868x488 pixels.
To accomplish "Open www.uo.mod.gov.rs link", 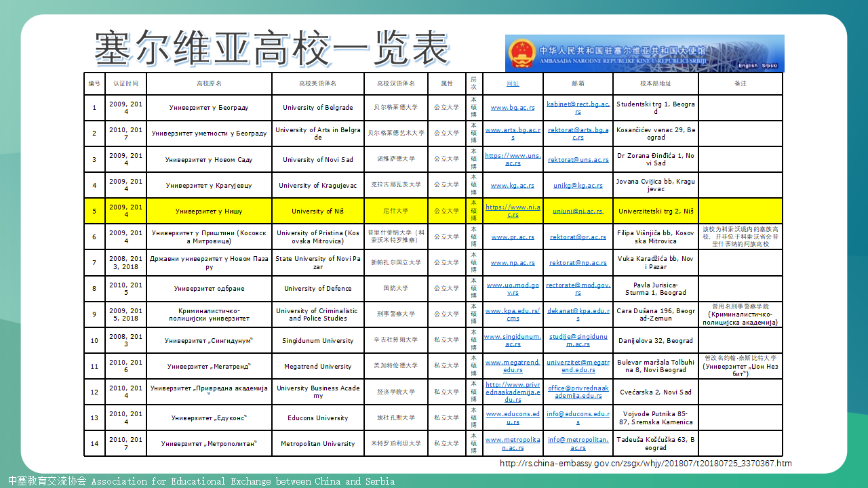I will click(513, 289).
